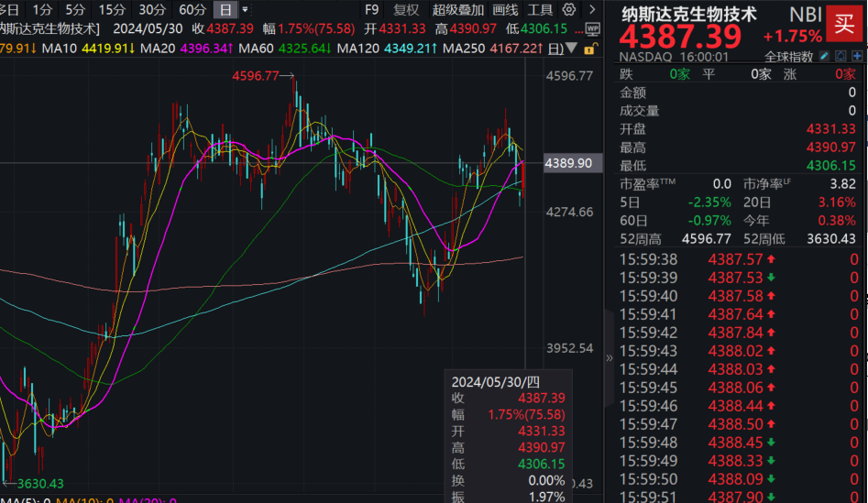Click the pencil edit icon near 全球指数

click(824, 56)
